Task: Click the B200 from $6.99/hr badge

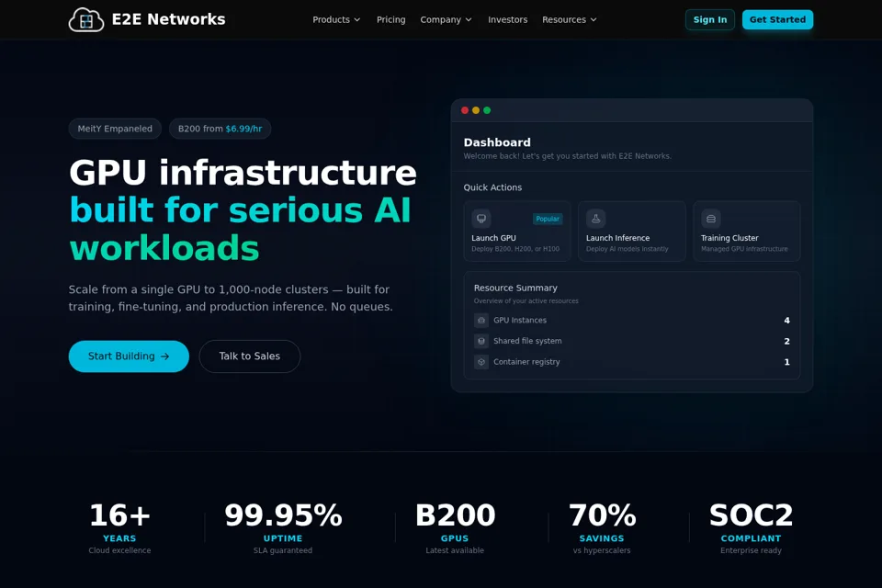Action: (x=220, y=129)
